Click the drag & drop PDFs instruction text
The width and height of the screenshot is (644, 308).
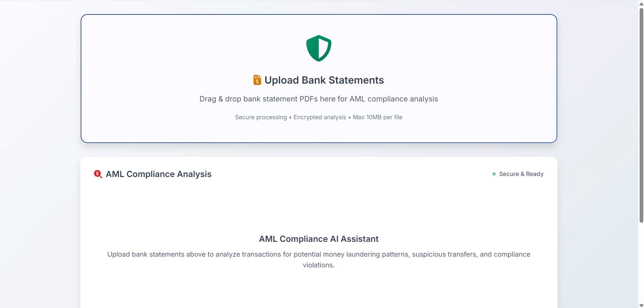(x=319, y=99)
